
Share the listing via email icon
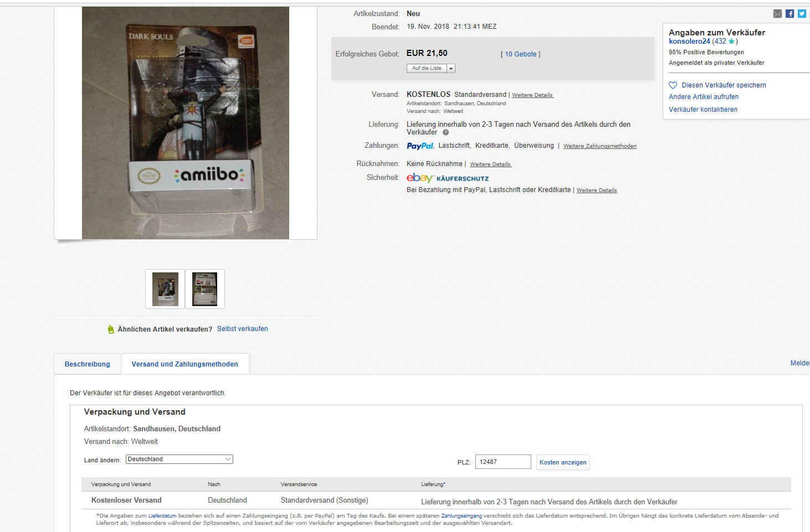click(x=777, y=14)
